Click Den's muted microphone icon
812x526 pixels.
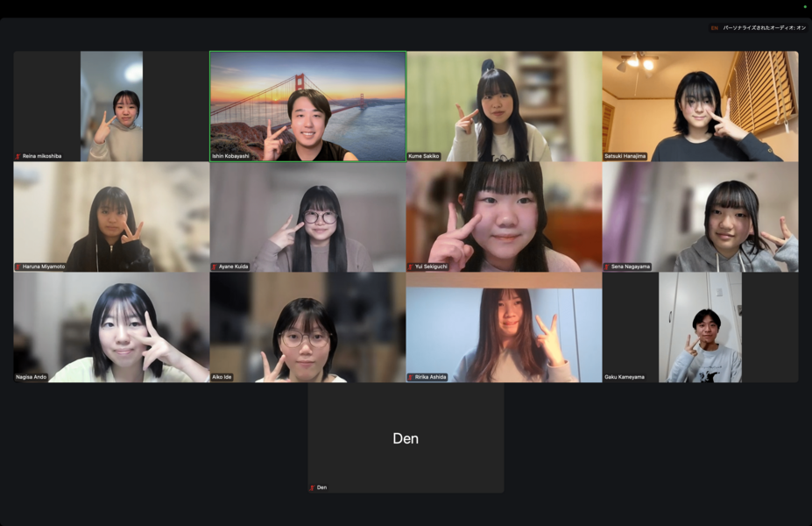tap(313, 487)
